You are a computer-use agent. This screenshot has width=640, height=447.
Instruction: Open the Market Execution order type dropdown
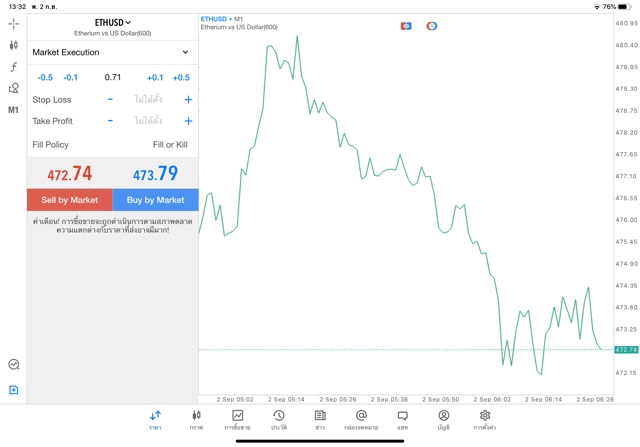(x=111, y=52)
